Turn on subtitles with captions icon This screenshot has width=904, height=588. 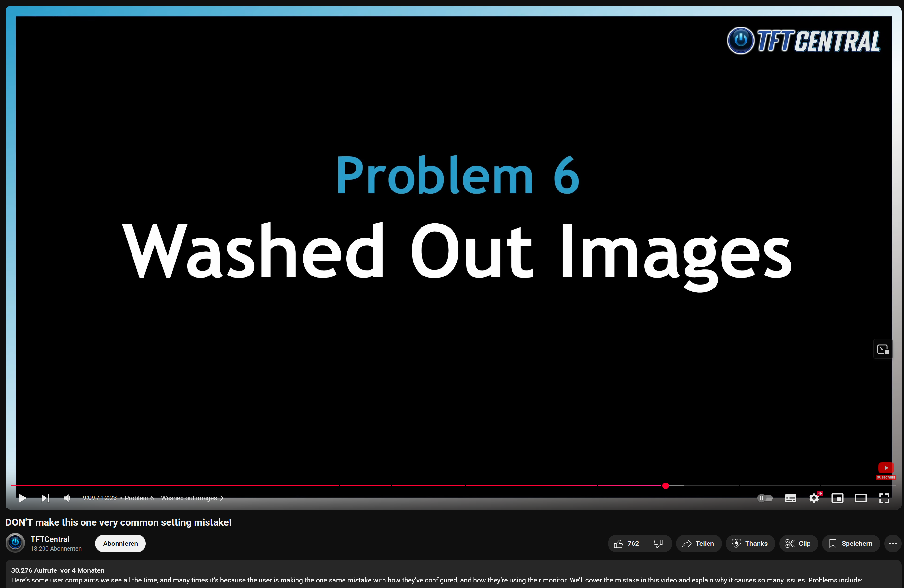(x=790, y=498)
